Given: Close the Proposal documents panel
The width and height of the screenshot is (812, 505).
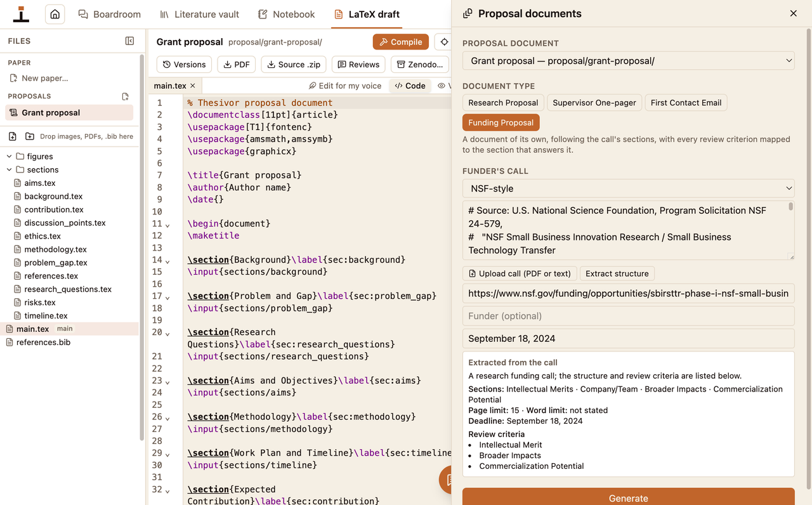Looking at the screenshot, I should point(793,13).
